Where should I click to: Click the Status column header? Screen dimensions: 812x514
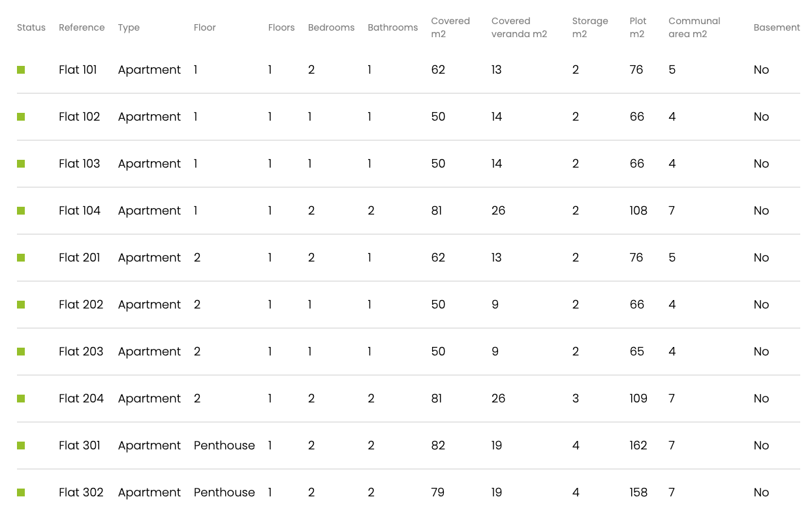pyautogui.click(x=31, y=27)
